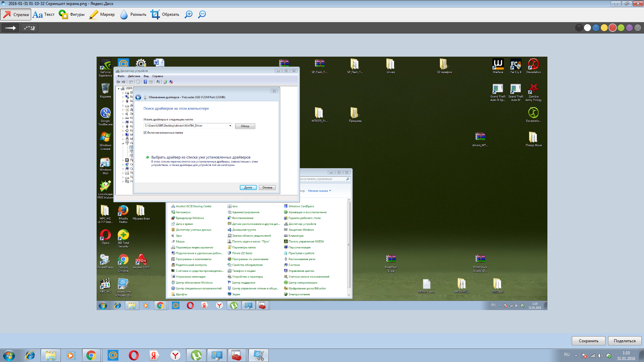
Task: Click the Включая вложенные папки checkbox
Action: point(145,133)
